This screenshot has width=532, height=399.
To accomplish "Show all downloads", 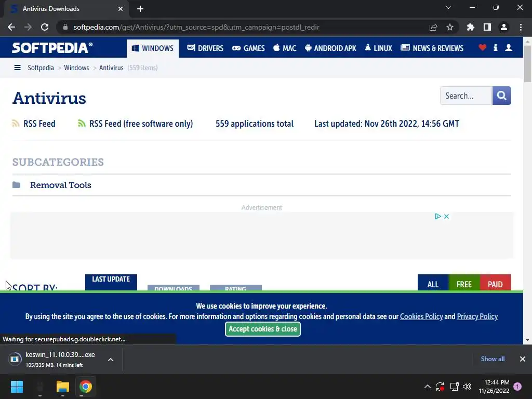I will (493, 359).
